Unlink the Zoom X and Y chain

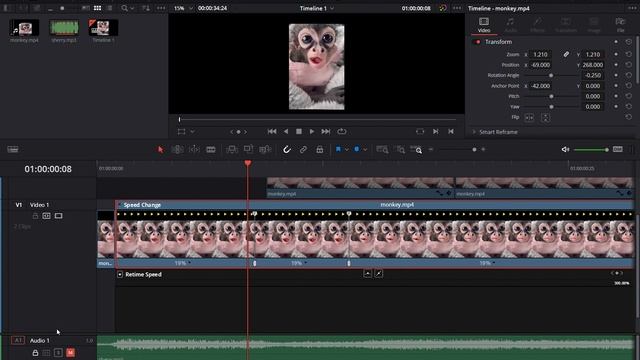pos(566,54)
